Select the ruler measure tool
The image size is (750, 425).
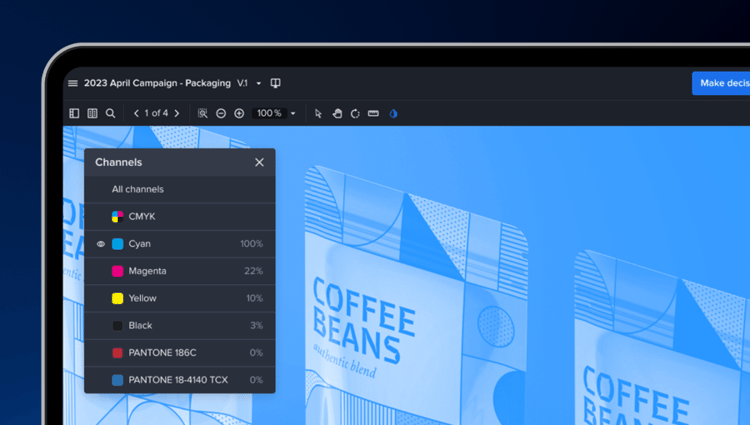tap(373, 114)
